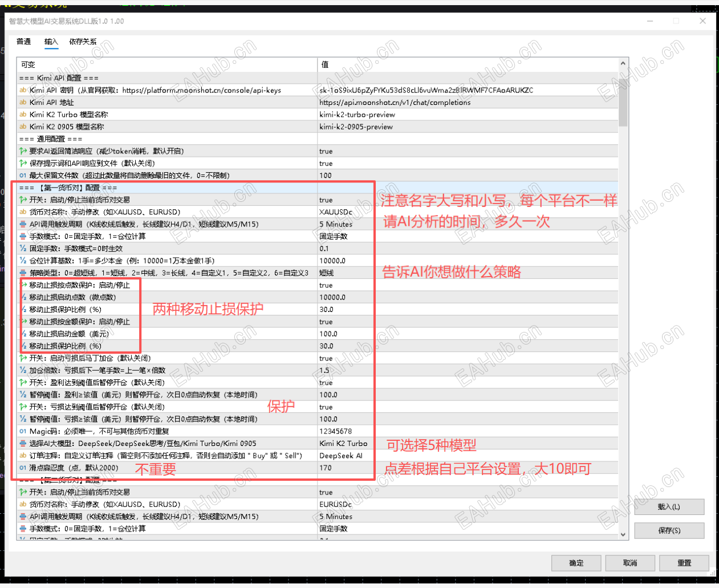Click the bool icon for 启动亏损后马丁加仓

pyautogui.click(x=23, y=358)
